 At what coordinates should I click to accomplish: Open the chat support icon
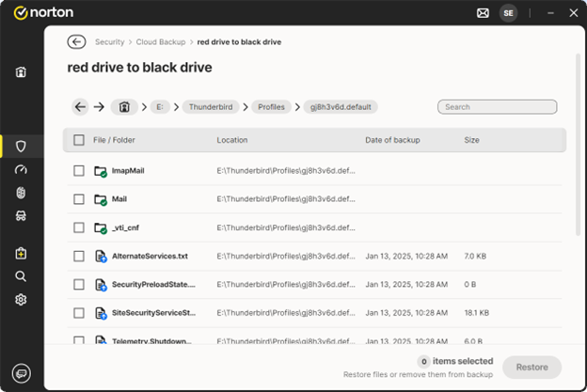click(21, 373)
